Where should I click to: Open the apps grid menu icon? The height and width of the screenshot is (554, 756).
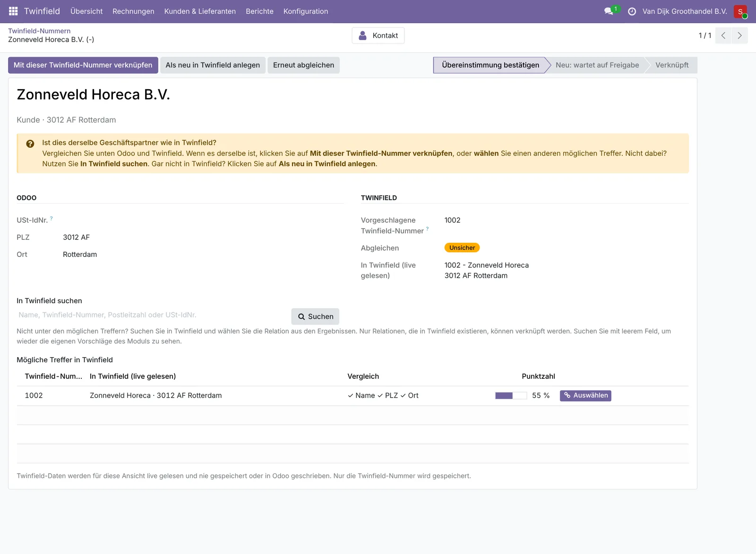[x=13, y=11]
